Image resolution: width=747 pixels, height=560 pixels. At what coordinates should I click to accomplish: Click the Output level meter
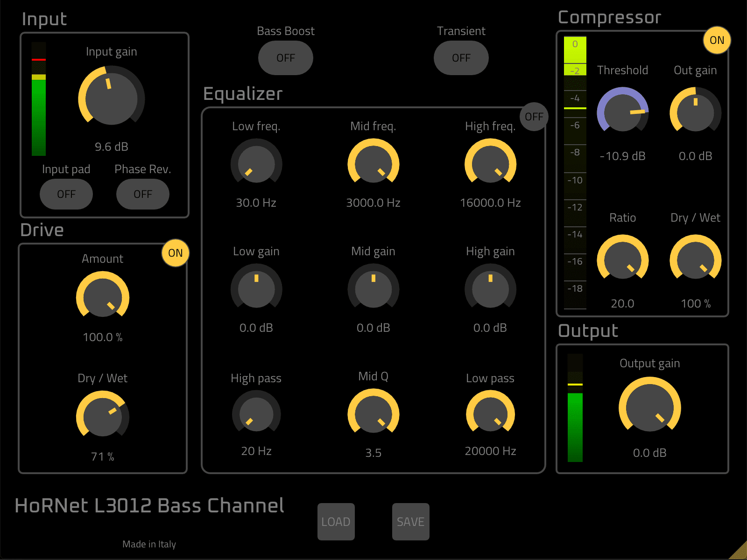click(x=575, y=408)
